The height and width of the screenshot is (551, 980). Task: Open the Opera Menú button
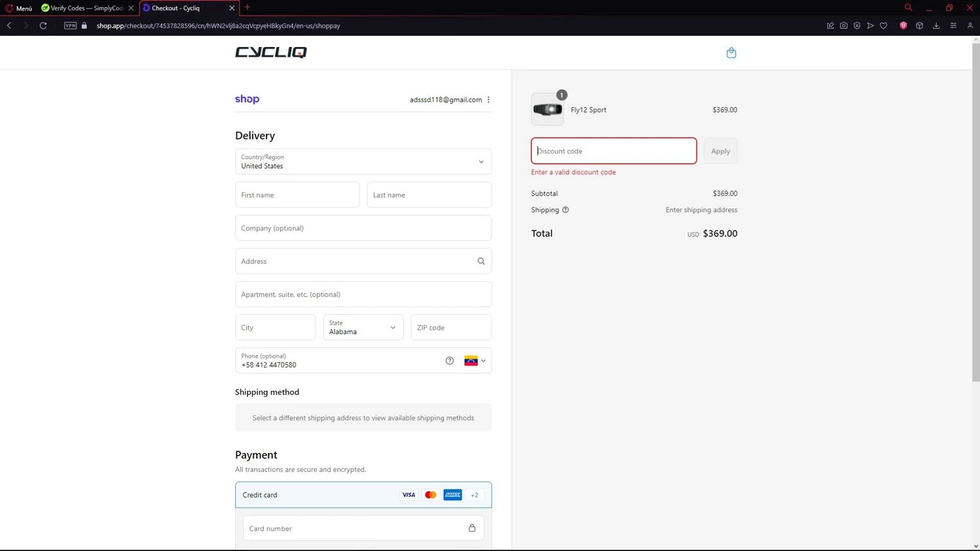click(19, 8)
